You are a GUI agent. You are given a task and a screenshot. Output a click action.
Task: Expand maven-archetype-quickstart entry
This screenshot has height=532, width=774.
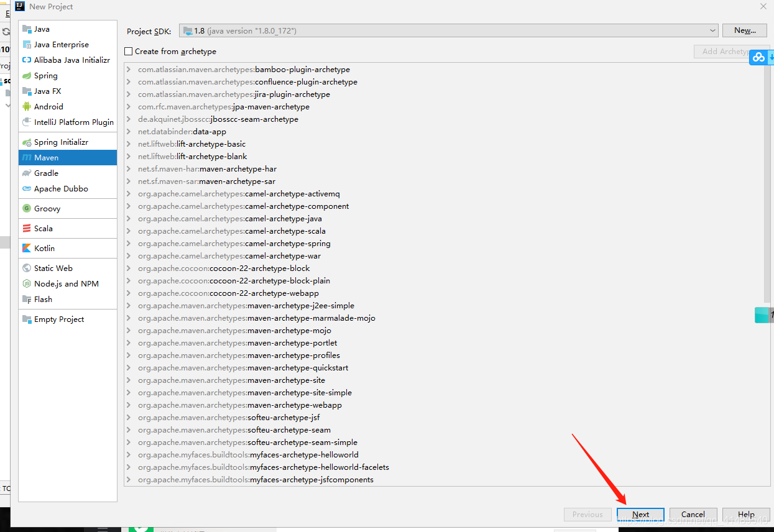click(129, 368)
